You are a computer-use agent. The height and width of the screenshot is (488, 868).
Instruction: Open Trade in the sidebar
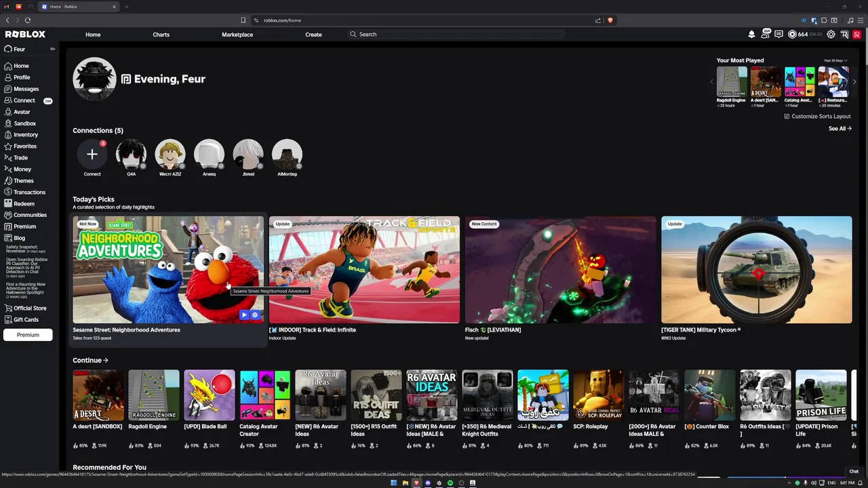click(16, 158)
